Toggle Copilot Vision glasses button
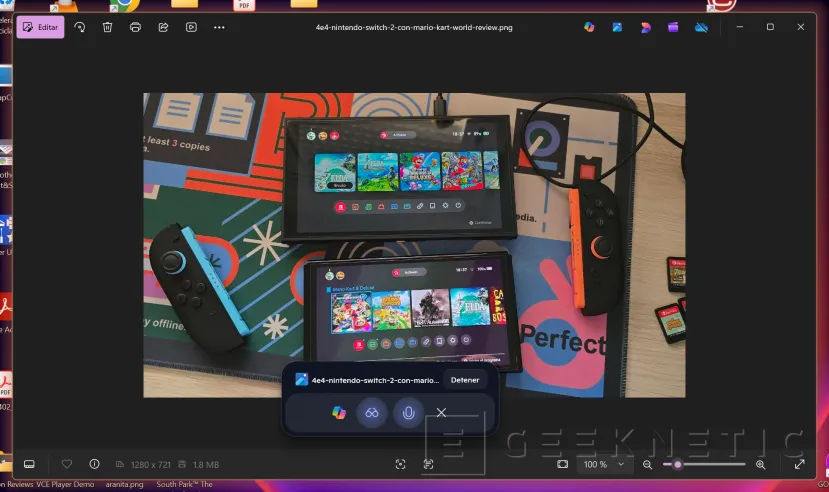 tap(372, 412)
